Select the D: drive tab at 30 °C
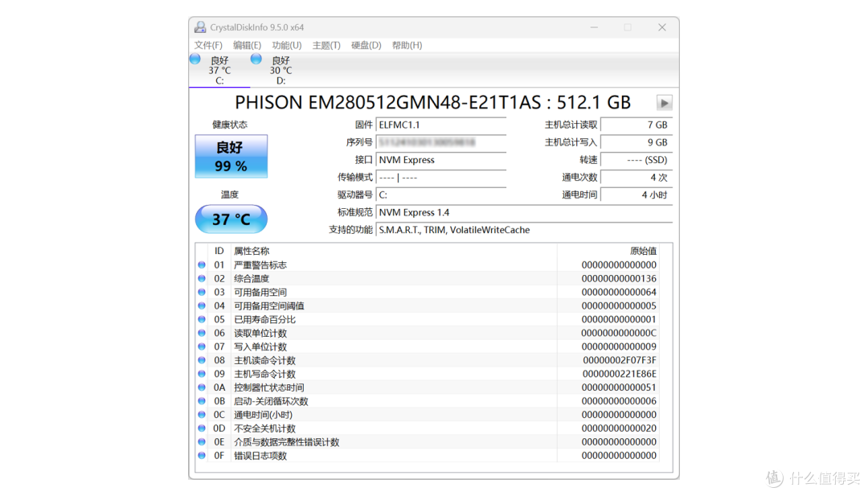The height and width of the screenshot is (496, 868). 280,70
